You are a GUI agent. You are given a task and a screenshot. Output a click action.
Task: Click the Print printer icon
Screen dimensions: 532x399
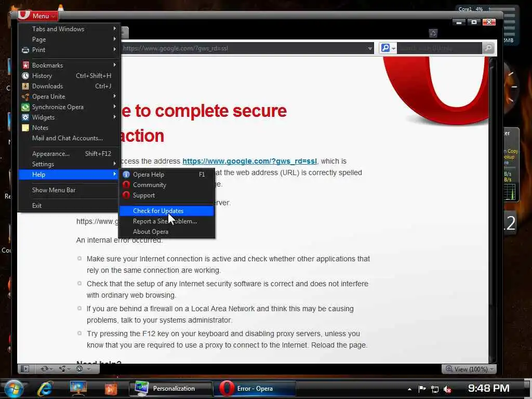point(25,50)
